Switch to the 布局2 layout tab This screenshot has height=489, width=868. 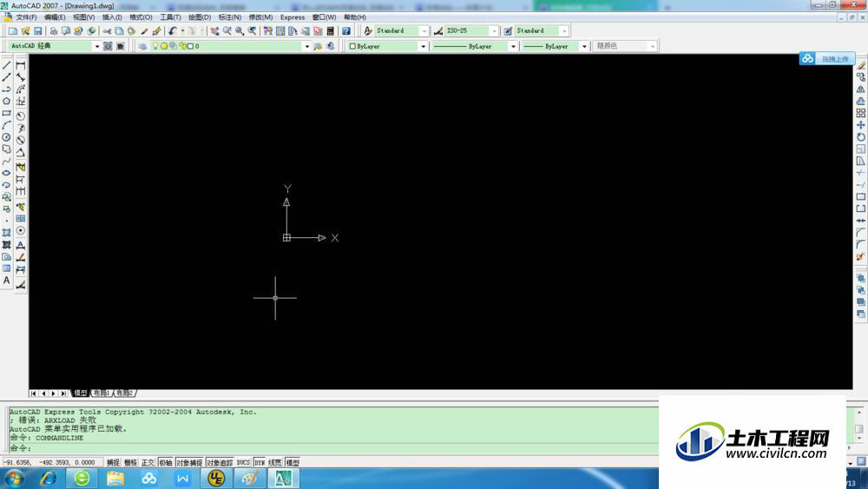(x=124, y=393)
